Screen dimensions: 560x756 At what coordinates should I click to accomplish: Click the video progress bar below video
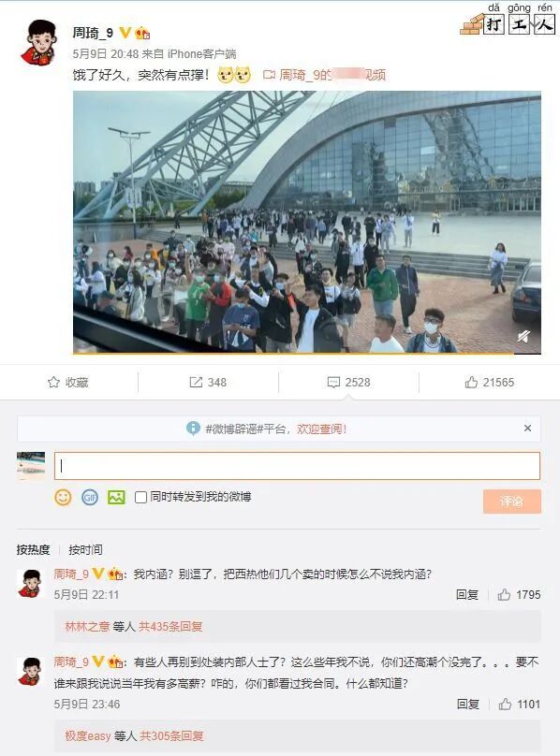coord(307,354)
